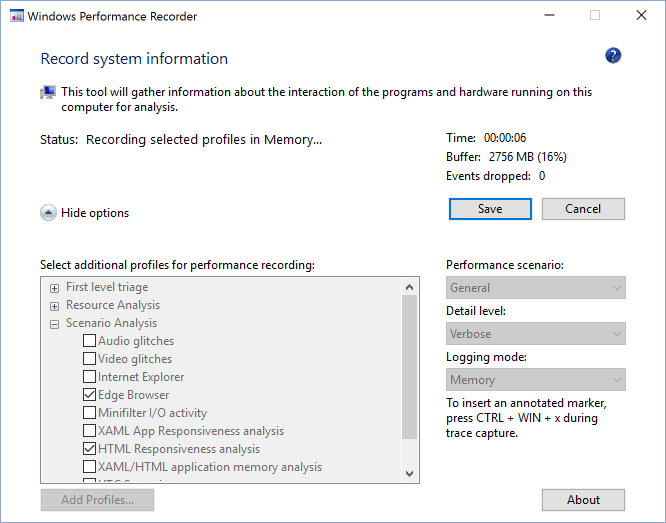Click the Hide options label

click(x=95, y=213)
